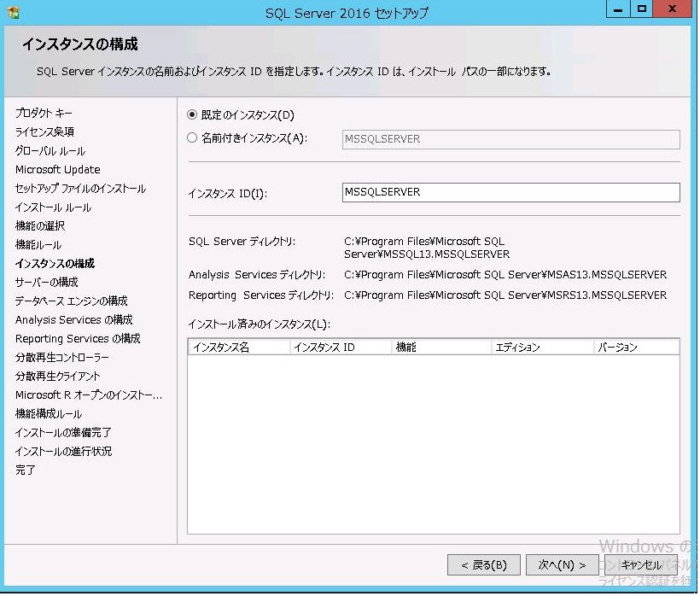The image size is (700, 596).
Task: Select the 名前付きインスタンス(A) radio button
Action: 192,137
